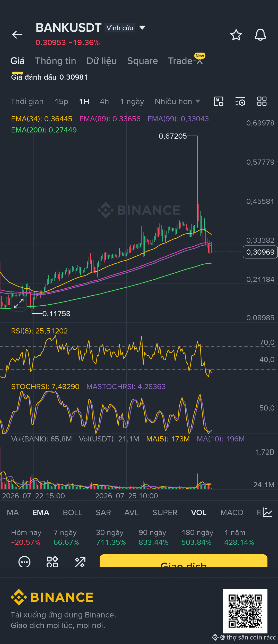
Task: Open the contract type dropdown arrow
Action: coord(142,28)
